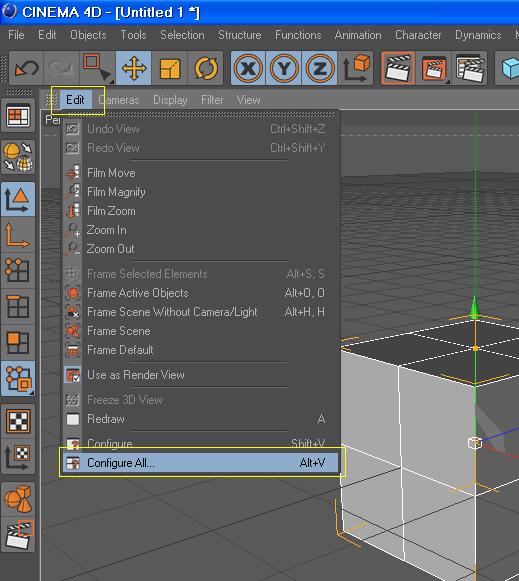Select the Object Axis tool in sidebar
Image resolution: width=519 pixels, height=581 pixels.
[x=18, y=235]
